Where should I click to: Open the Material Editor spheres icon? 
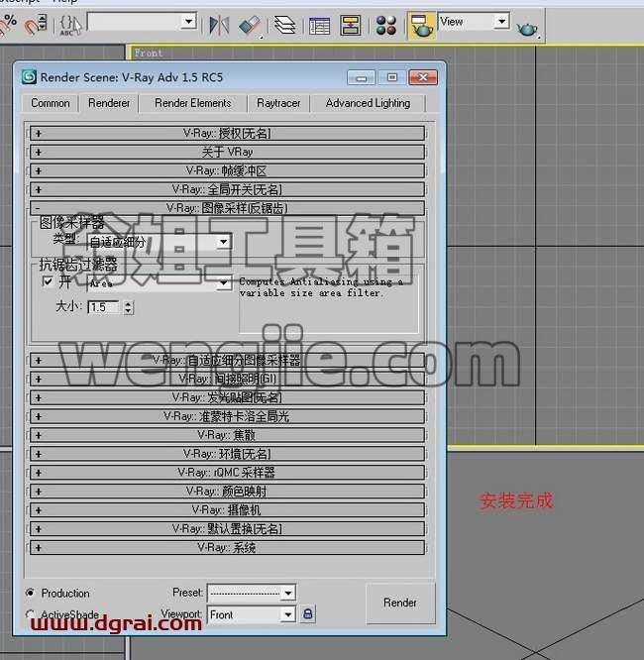click(x=386, y=25)
